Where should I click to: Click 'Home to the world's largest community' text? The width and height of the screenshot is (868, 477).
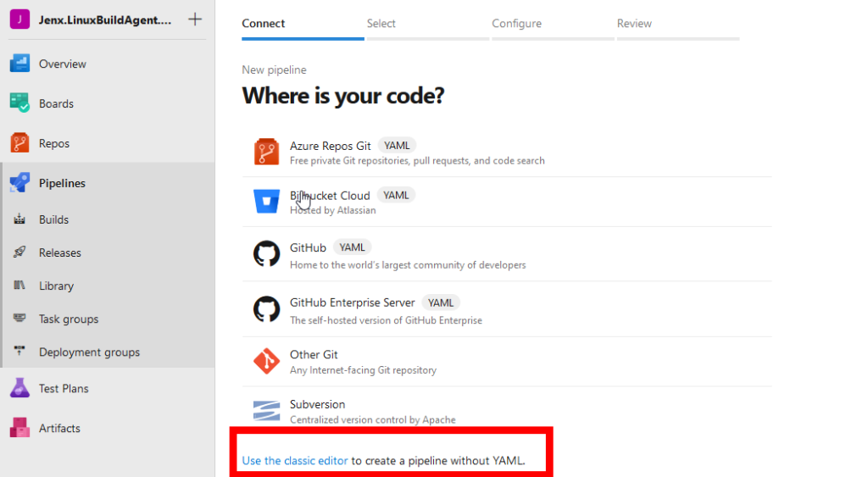pyautogui.click(x=408, y=265)
